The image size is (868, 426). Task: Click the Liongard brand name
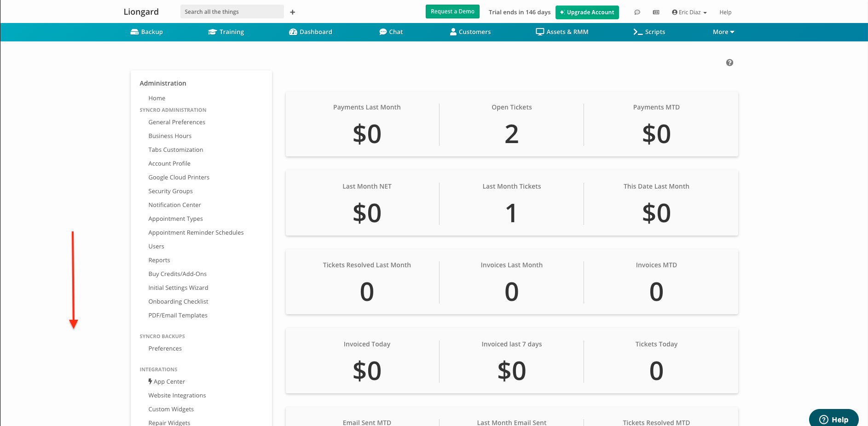[141, 12]
